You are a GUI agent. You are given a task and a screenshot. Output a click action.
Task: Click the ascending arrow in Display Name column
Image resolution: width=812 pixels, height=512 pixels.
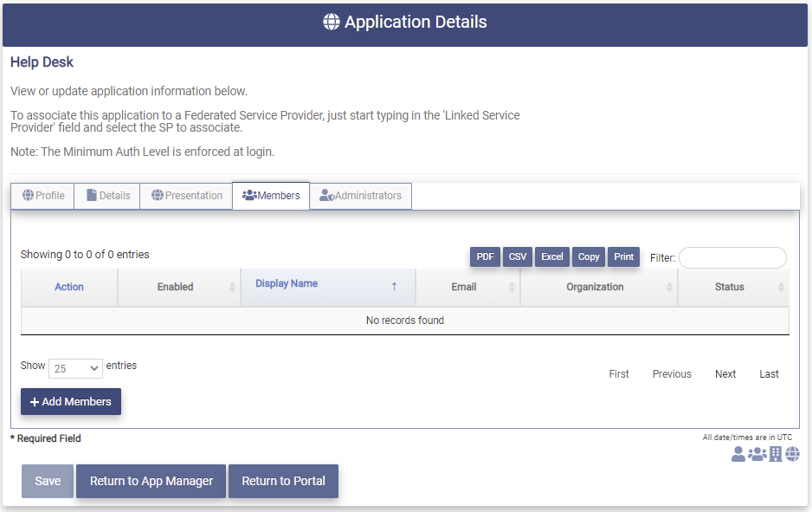[x=394, y=287]
